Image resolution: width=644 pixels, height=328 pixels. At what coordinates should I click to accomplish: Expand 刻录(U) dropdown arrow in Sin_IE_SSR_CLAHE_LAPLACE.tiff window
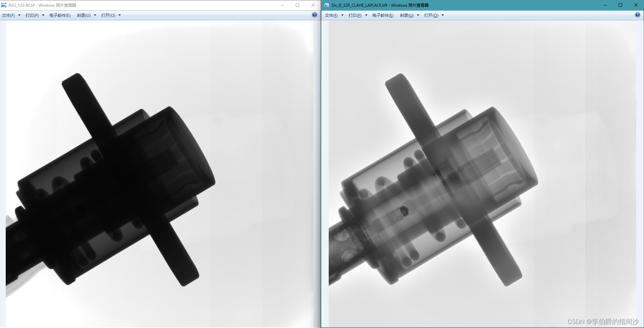click(x=418, y=15)
